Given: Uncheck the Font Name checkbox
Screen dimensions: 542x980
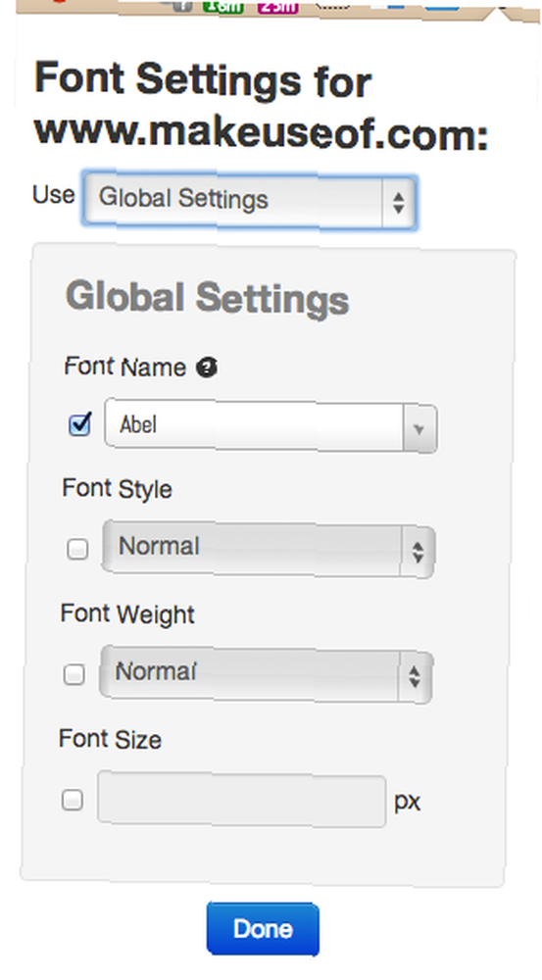Looking at the screenshot, I should (x=79, y=424).
